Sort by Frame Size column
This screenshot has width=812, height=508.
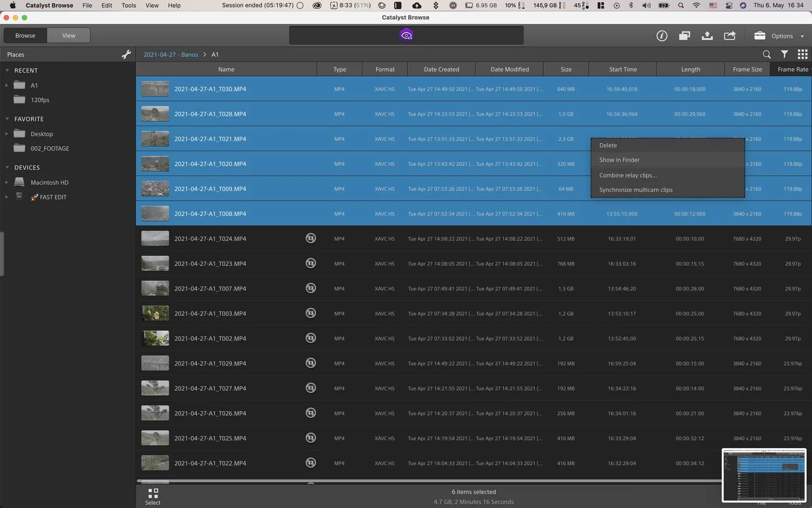click(x=748, y=69)
